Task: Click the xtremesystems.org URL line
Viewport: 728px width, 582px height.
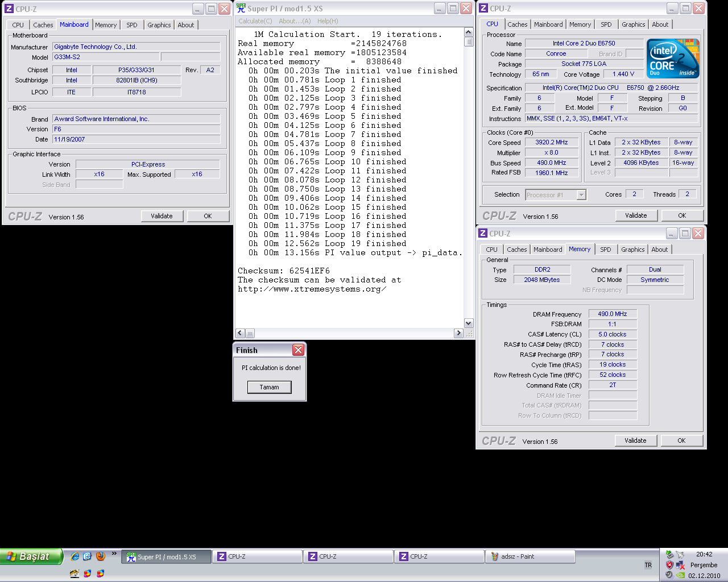Action: point(312,289)
